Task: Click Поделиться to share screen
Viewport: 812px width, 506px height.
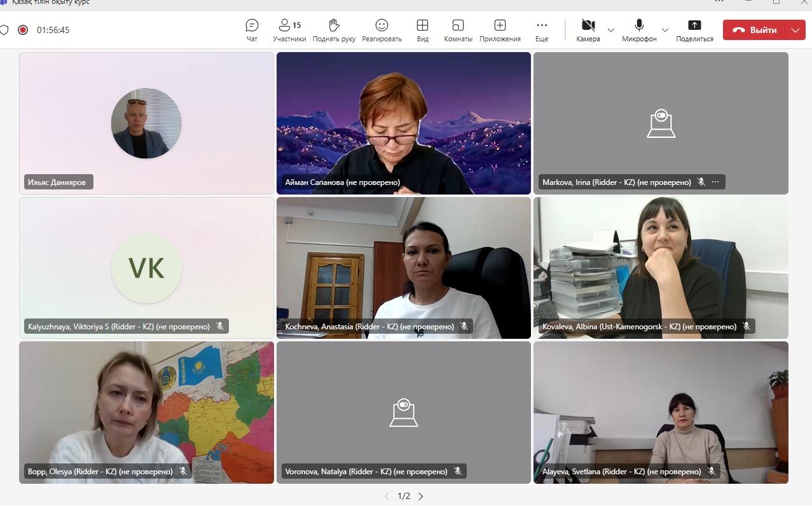Action: coord(694,30)
